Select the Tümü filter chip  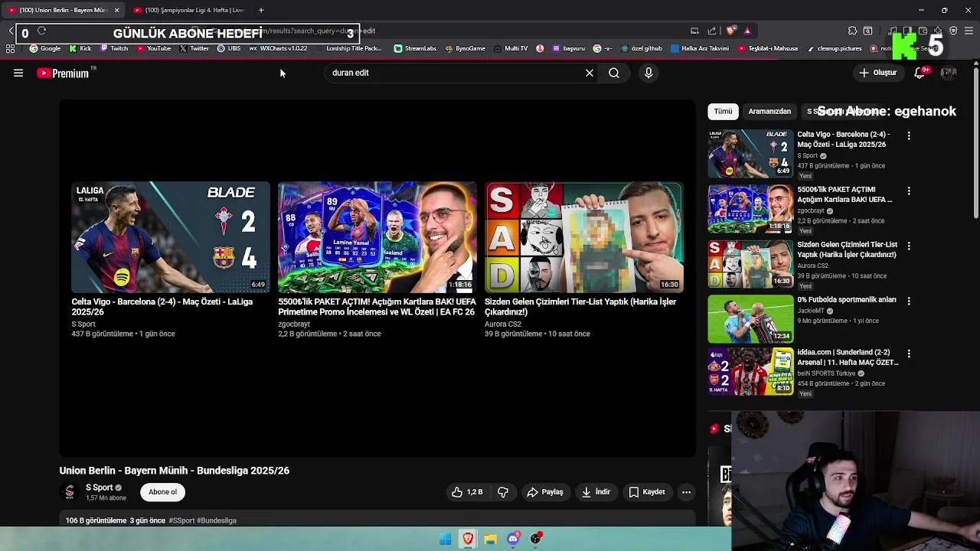point(724,111)
